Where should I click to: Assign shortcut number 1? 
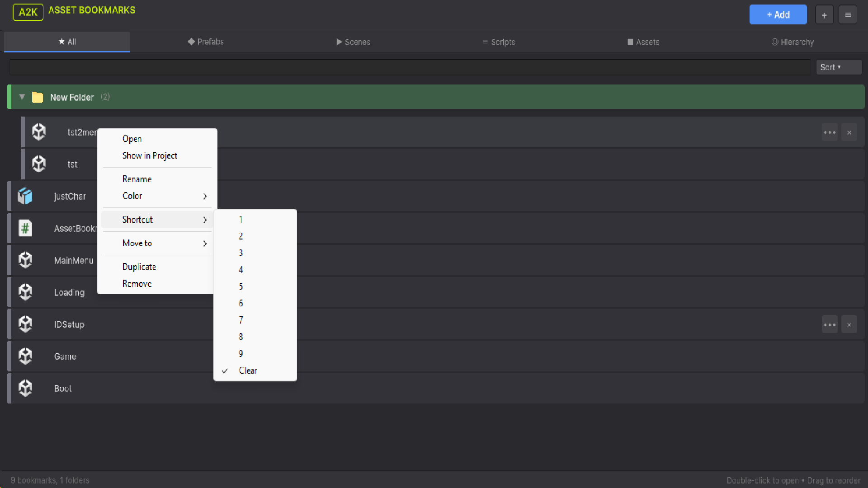click(241, 220)
